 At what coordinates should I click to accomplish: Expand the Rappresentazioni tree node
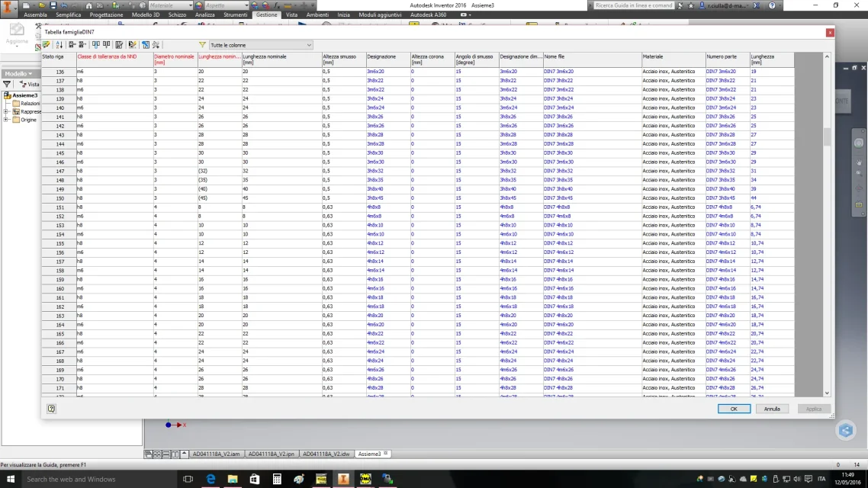[x=6, y=112]
